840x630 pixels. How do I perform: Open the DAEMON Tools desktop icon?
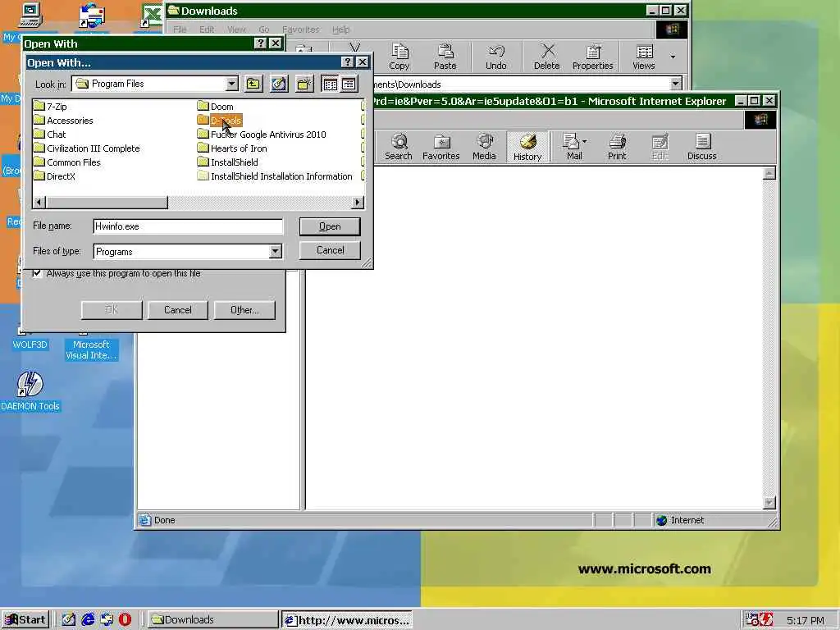point(30,391)
